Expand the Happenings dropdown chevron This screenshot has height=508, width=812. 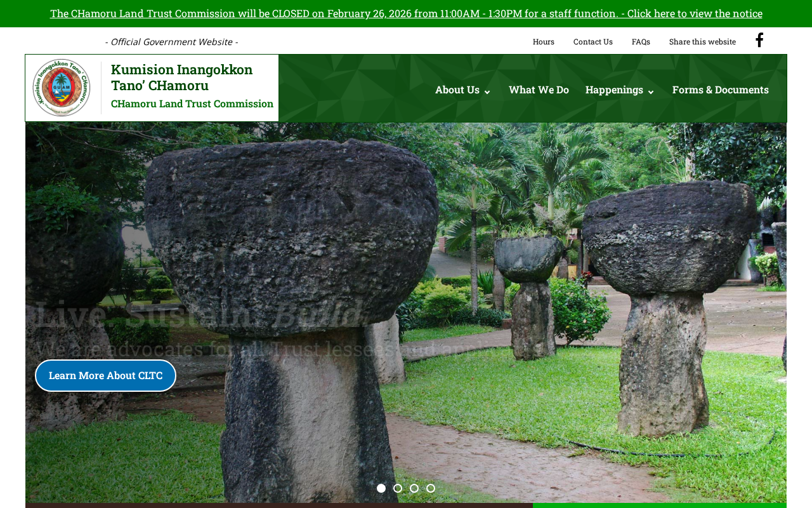pyautogui.click(x=651, y=92)
